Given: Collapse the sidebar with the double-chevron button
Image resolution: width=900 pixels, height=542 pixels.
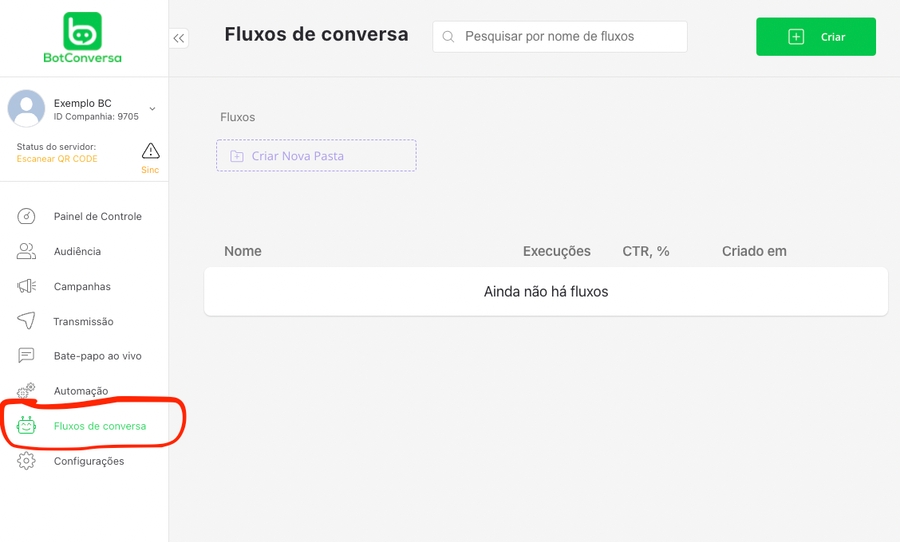Looking at the screenshot, I should 179,38.
